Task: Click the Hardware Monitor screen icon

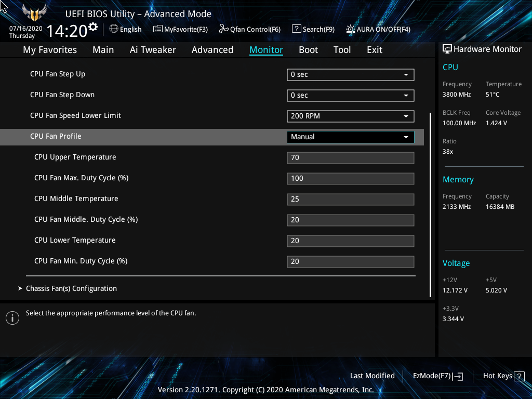Action: point(447,49)
